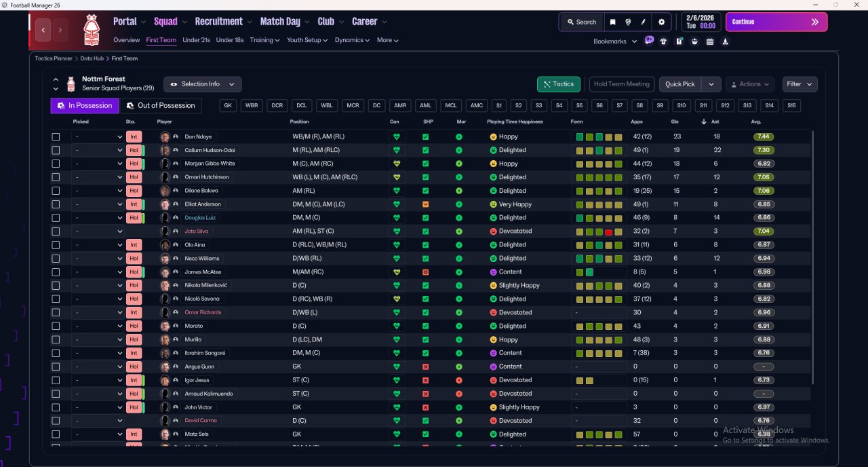Open the Picked dropdown for Dilane Bakwa
The height and width of the screenshot is (467, 868).
tap(98, 191)
